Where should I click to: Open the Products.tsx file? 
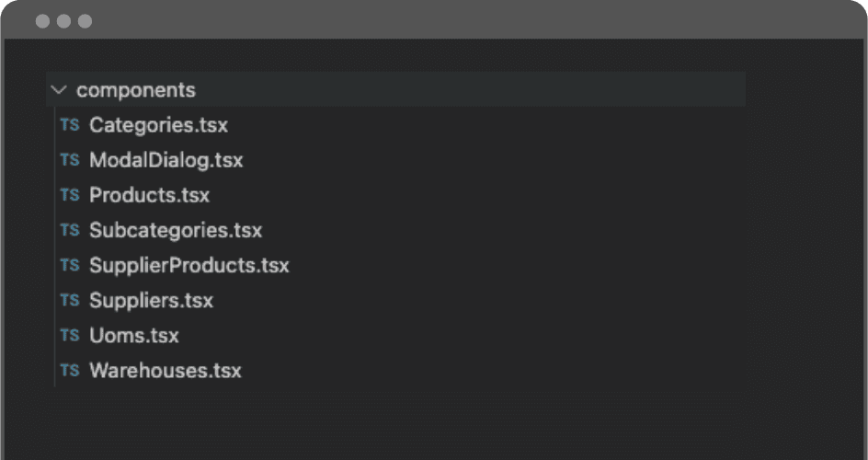tap(150, 195)
